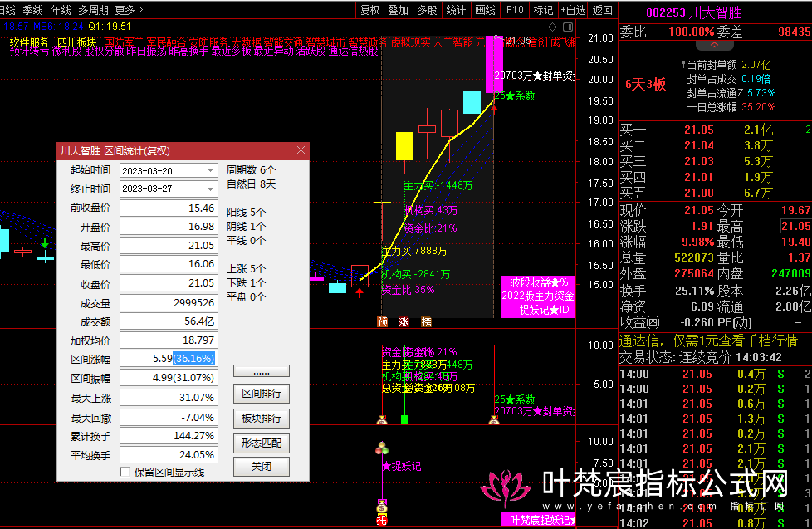Click the 加权均价 18.797 field
Viewport: 812px width, 529px height.
pyautogui.click(x=169, y=340)
